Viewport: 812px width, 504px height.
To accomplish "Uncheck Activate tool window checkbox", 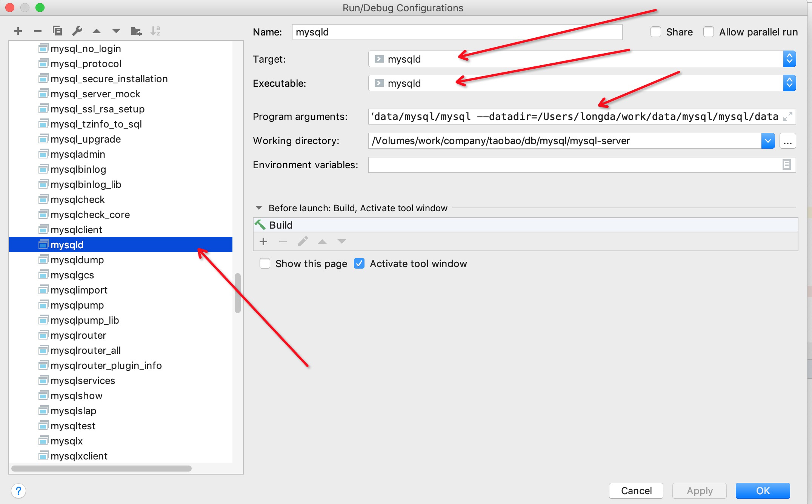I will (359, 264).
